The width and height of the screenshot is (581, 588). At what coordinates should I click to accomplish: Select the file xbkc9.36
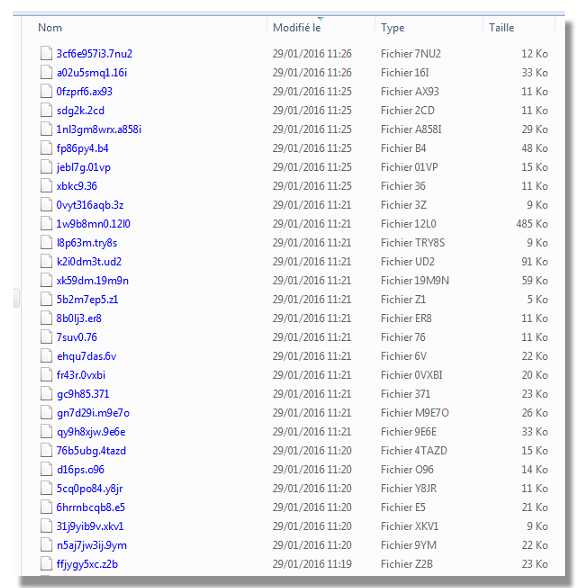pos(77,186)
